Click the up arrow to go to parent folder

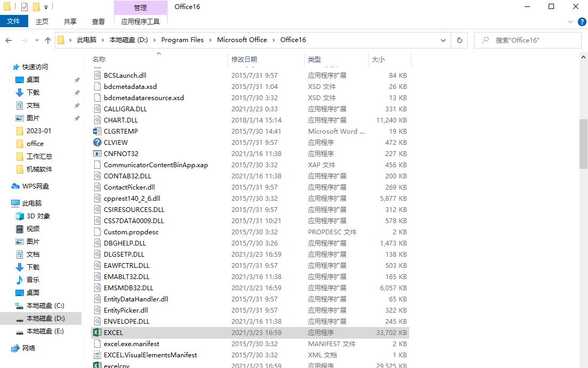tap(48, 40)
